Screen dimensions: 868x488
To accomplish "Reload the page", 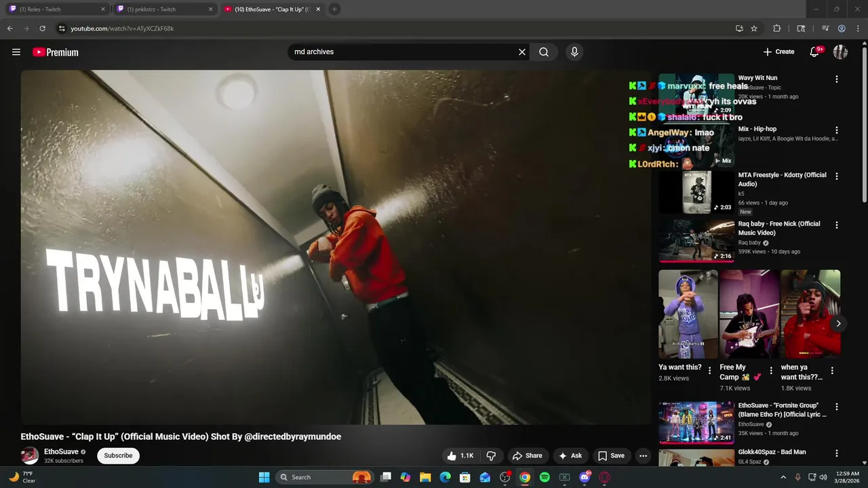I will 42,28.
